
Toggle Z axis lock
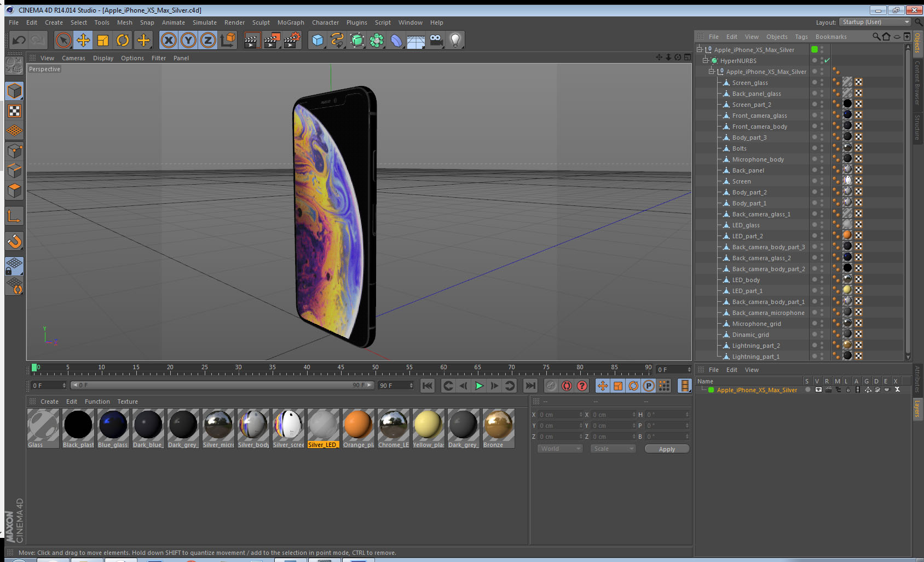[208, 40]
